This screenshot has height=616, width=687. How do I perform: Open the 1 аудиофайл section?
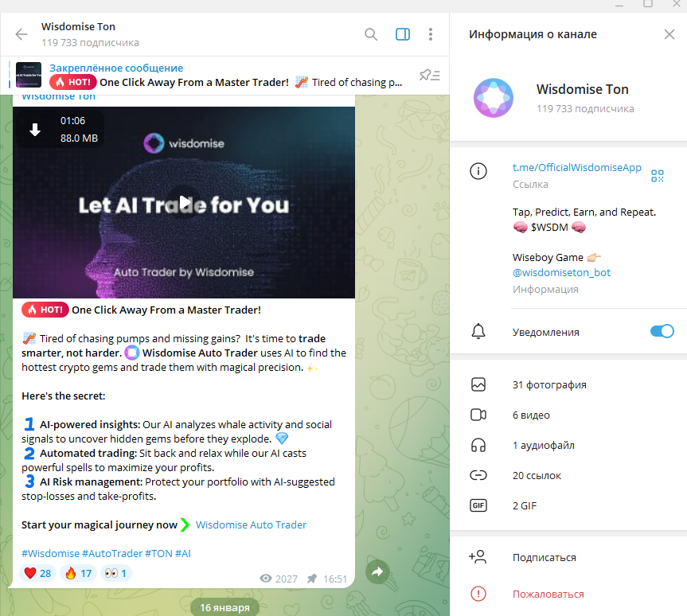point(568,445)
